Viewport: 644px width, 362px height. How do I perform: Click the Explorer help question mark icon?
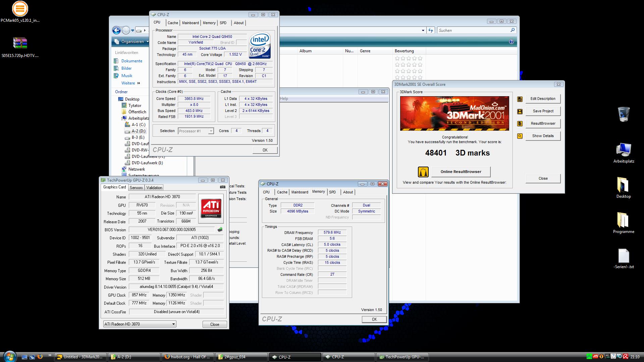point(511,42)
